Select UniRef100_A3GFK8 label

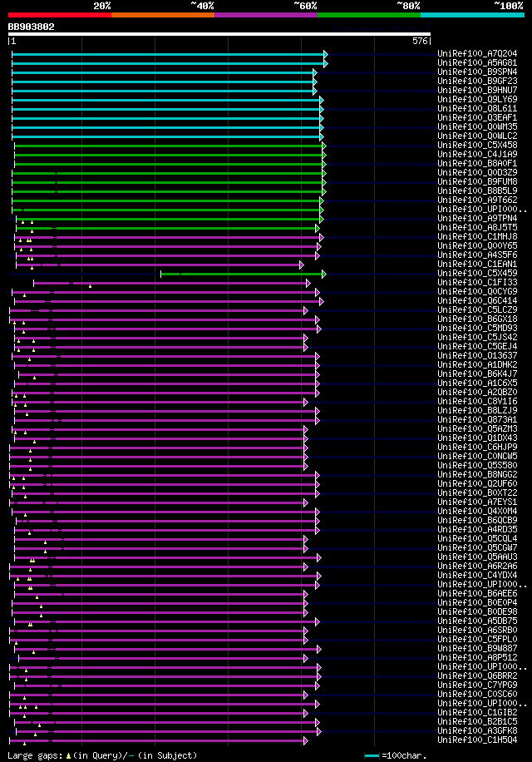click(x=477, y=730)
